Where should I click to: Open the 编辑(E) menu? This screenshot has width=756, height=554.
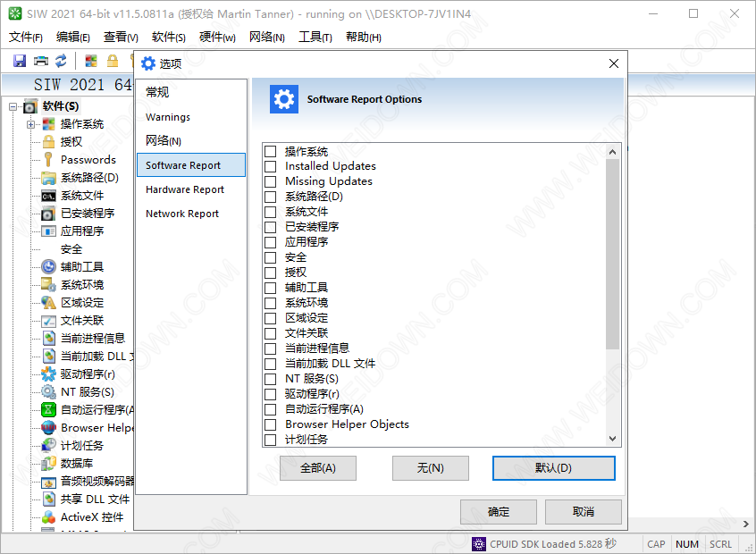click(72, 38)
